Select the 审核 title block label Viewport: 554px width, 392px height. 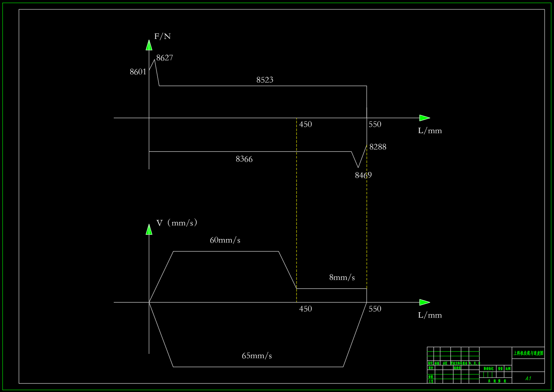click(x=431, y=377)
